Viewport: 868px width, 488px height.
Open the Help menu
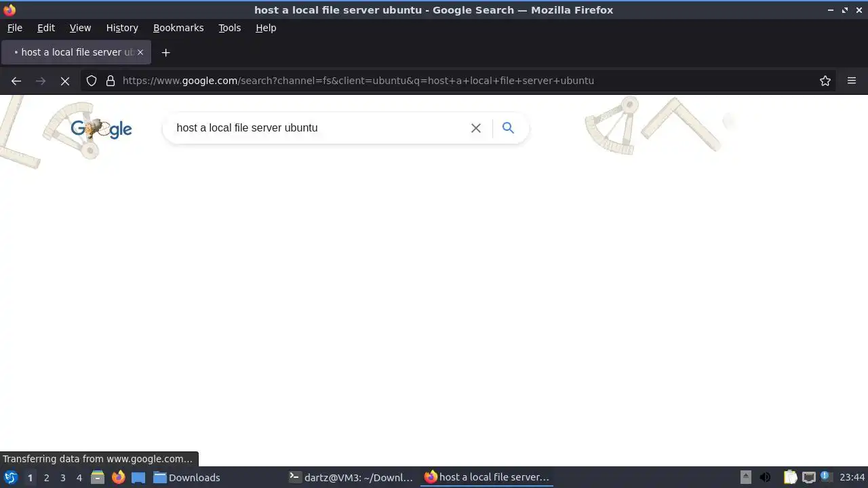266,28
